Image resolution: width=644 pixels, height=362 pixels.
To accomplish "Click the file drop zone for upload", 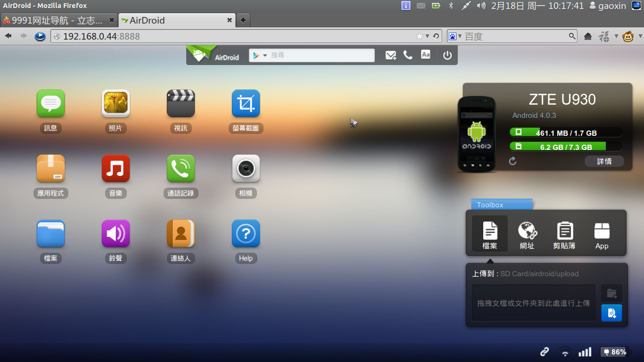I will pos(534,303).
